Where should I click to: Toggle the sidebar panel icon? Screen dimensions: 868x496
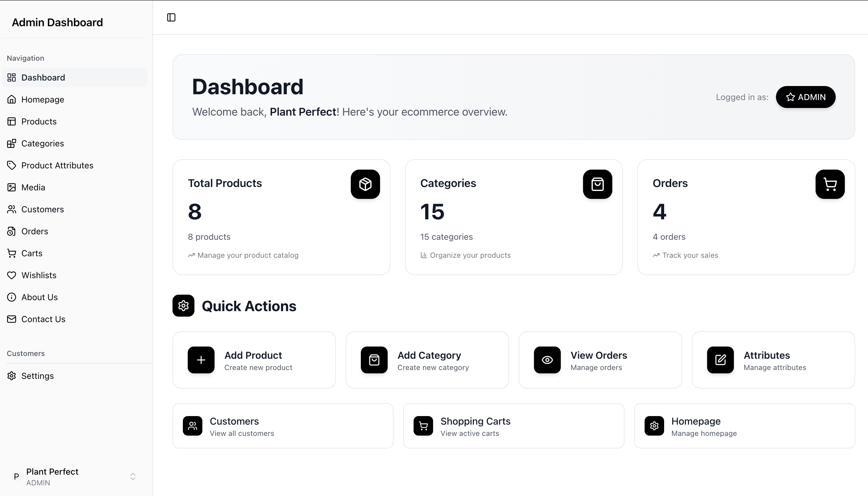pos(171,17)
